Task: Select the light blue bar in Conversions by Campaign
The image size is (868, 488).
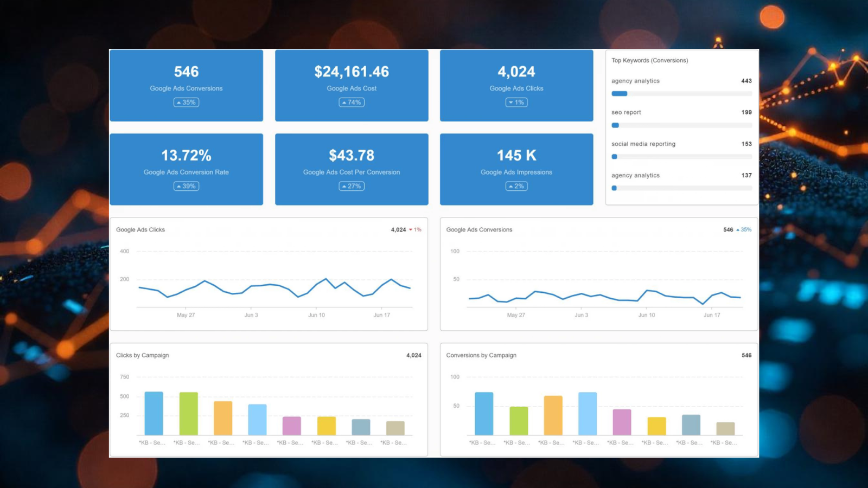Action: click(x=588, y=414)
